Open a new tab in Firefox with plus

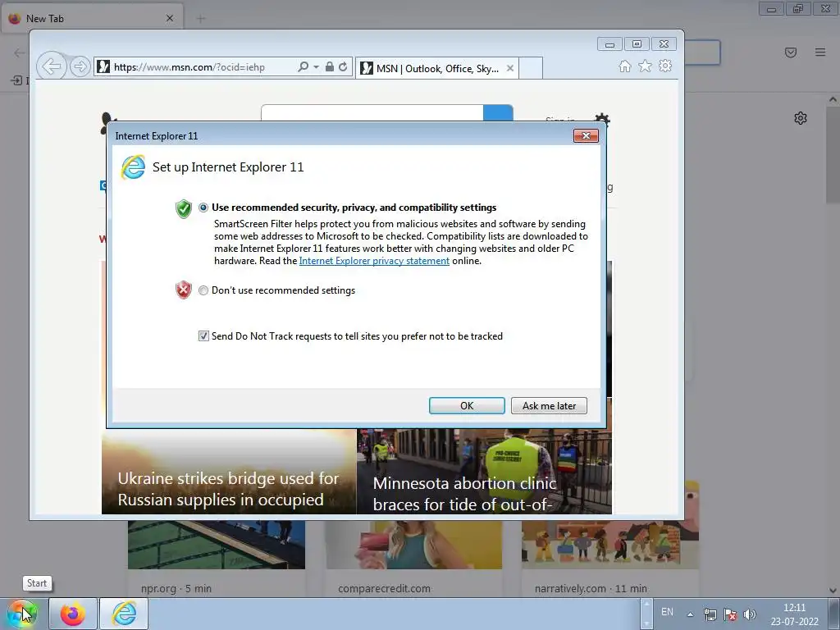201,19
